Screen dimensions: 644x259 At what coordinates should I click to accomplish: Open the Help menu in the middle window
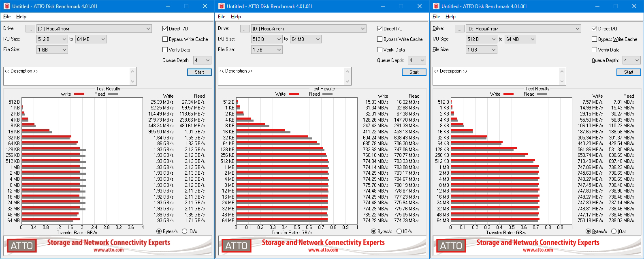point(236,17)
